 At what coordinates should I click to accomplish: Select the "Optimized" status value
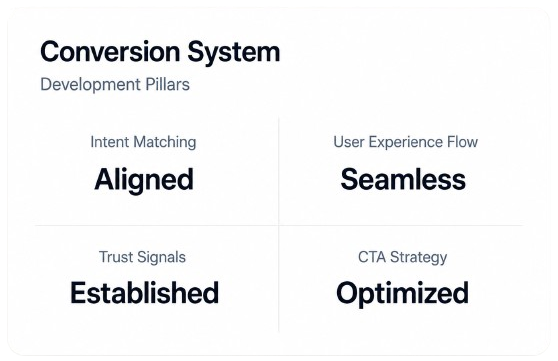coord(402,294)
